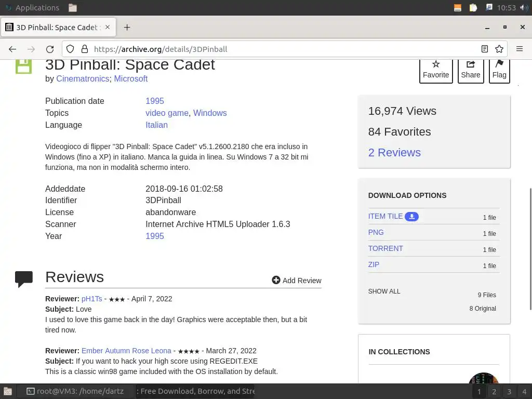Screen dimensions: 532x399
Task: Click the volume speaker icon
Action: (524, 8)
